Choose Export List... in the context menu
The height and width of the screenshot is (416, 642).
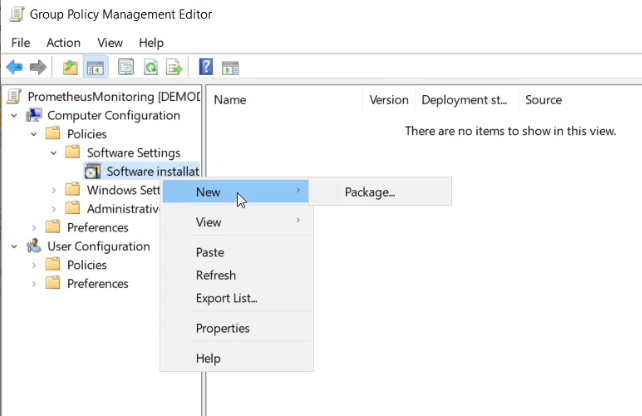[226, 298]
